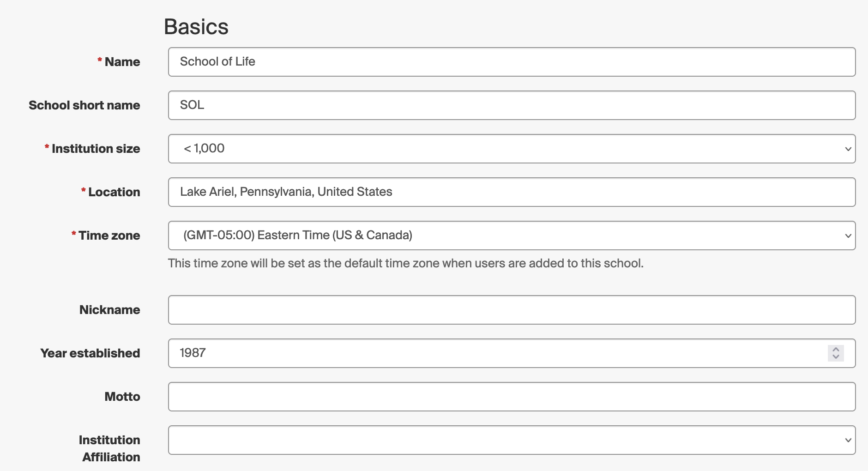Decrease Year established with down stepper arrow

click(x=836, y=357)
